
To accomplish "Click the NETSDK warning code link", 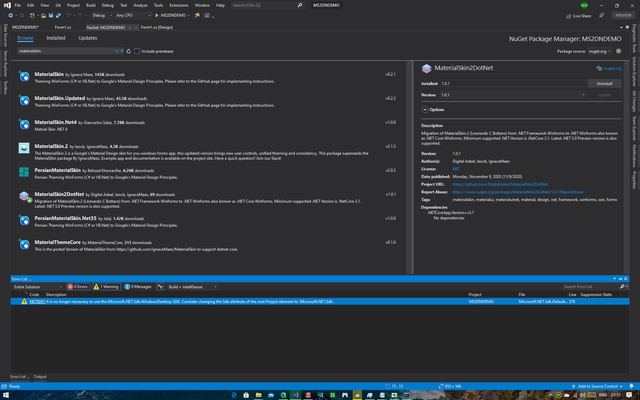I will [x=37, y=301].
